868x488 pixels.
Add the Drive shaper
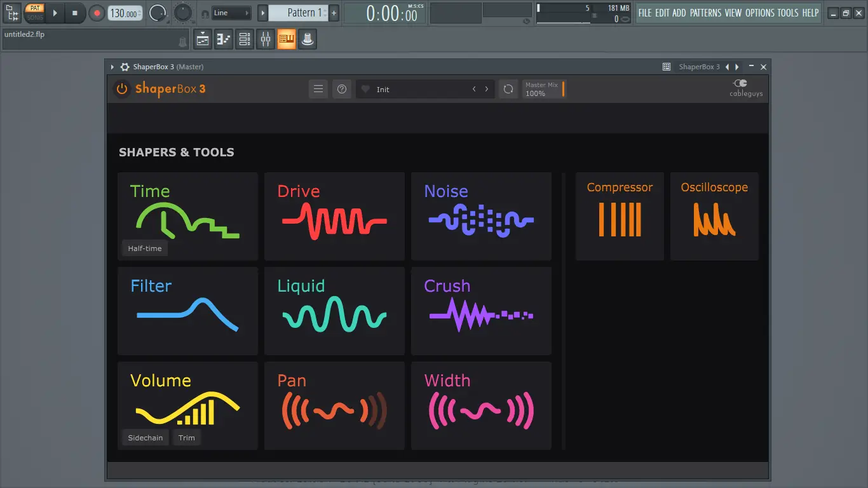[x=334, y=216]
